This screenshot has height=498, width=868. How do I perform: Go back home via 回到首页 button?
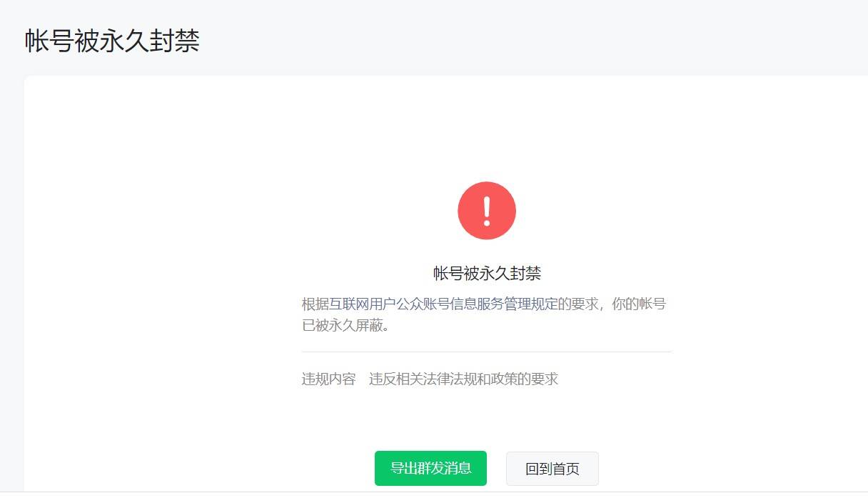(552, 469)
